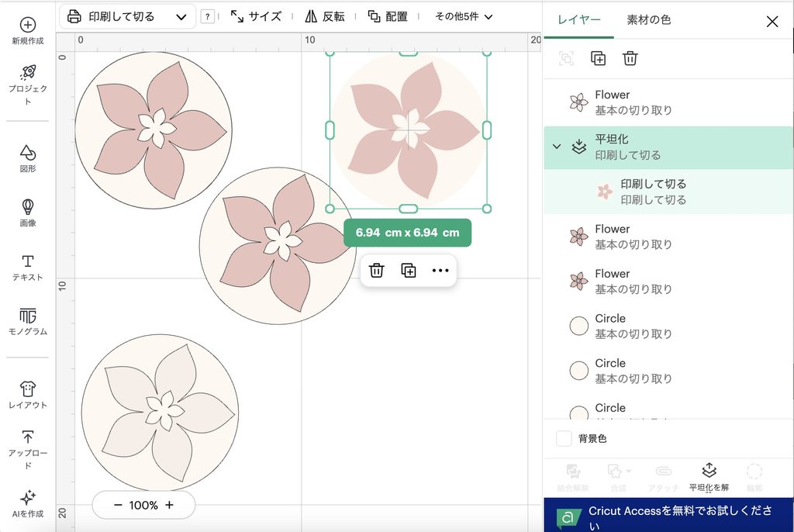Open the アップロード upload panel
The width and height of the screenshot is (794, 532).
tap(27, 450)
